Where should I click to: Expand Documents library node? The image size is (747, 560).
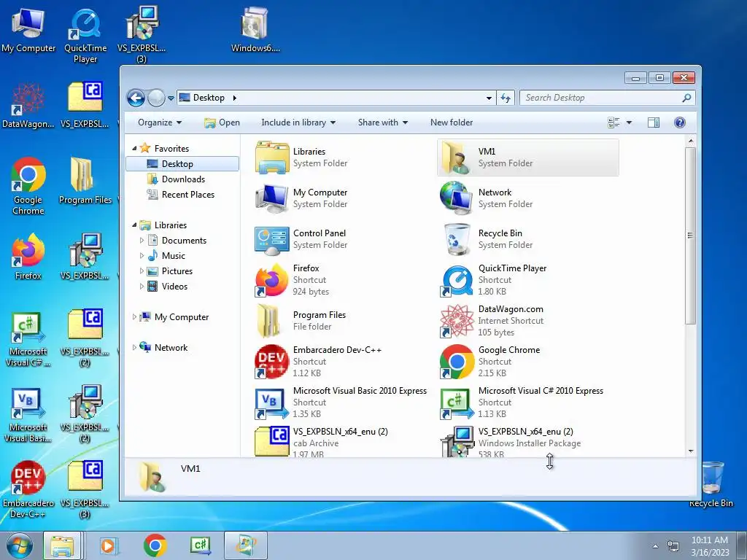tap(142, 241)
